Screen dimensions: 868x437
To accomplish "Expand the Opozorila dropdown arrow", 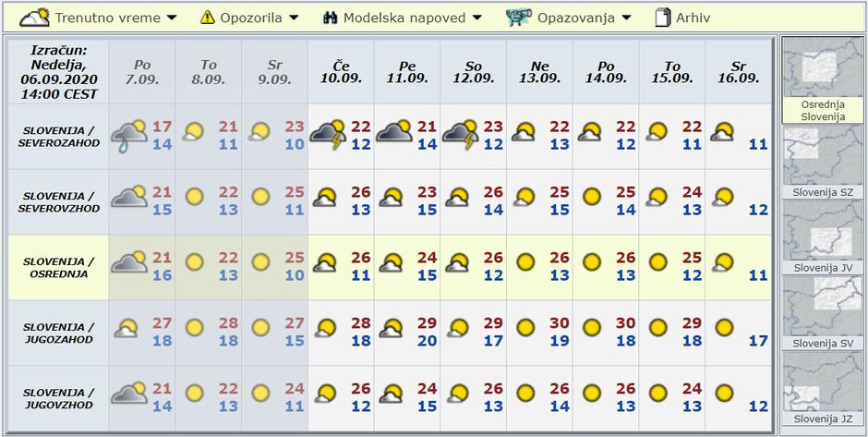I will [x=294, y=18].
